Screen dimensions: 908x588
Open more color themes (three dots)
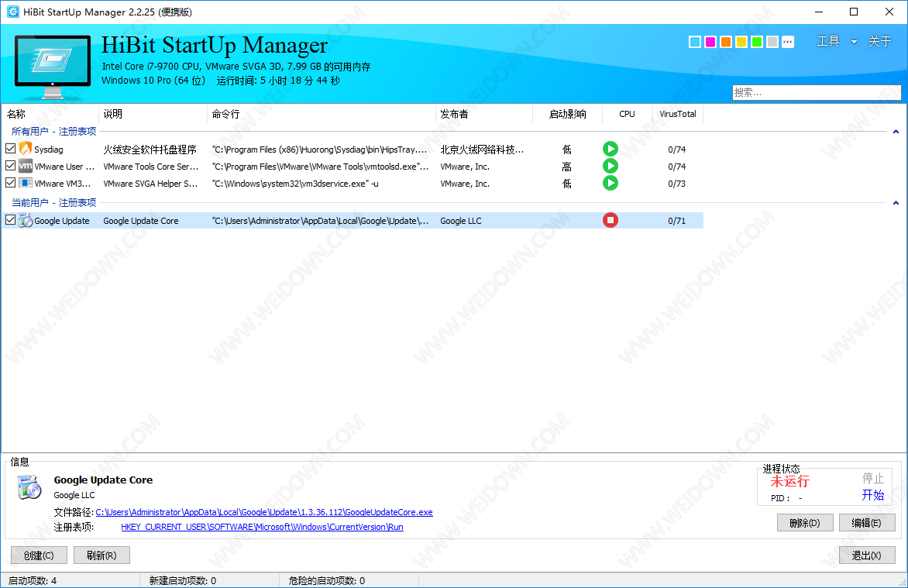788,42
